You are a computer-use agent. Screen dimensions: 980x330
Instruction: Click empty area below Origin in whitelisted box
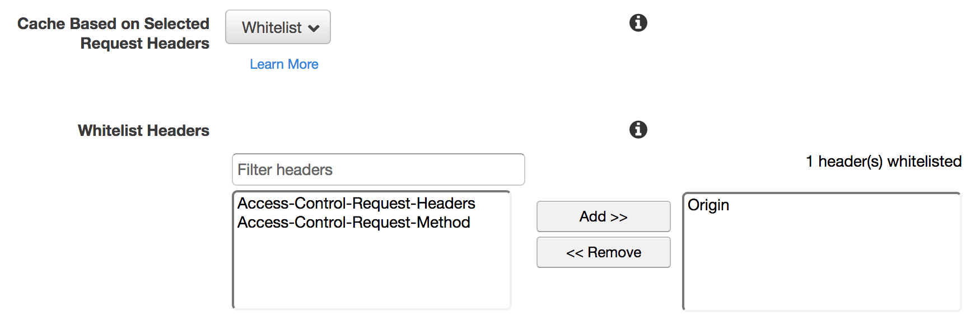tap(822, 263)
